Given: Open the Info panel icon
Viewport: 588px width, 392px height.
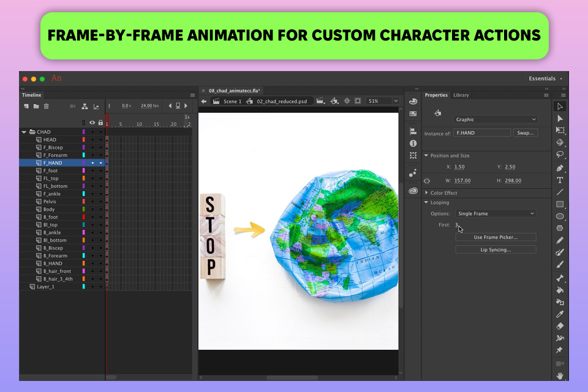Looking at the screenshot, I should (413, 143).
